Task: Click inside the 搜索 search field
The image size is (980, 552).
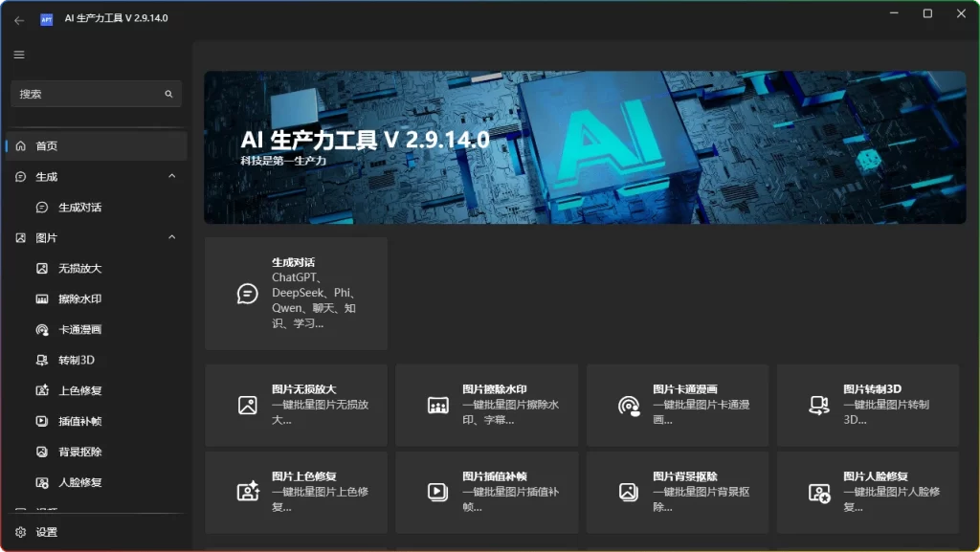Action: [97, 94]
